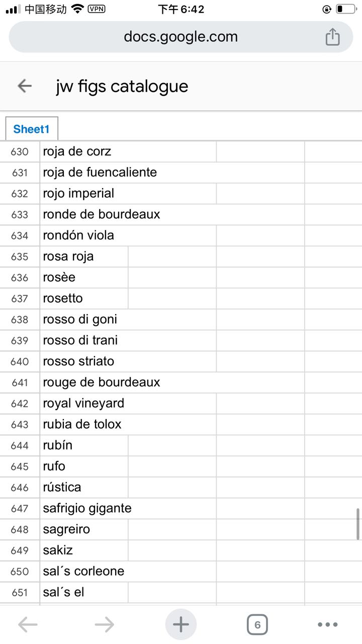The width and height of the screenshot is (362, 644).
Task: Select row header 641
Action: pyautogui.click(x=20, y=382)
